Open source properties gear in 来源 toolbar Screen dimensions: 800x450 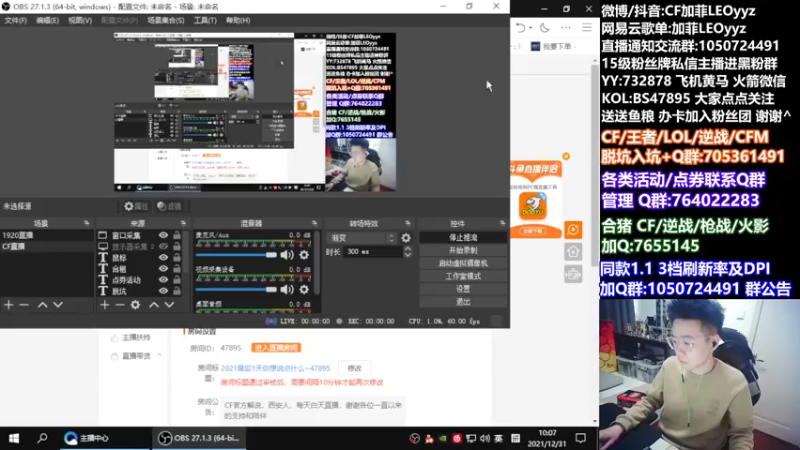pos(135,305)
